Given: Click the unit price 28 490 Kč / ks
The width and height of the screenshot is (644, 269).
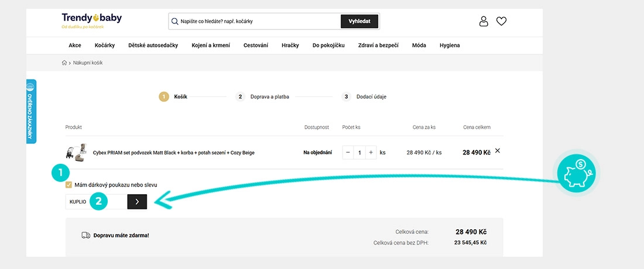Looking at the screenshot, I should (424, 153).
